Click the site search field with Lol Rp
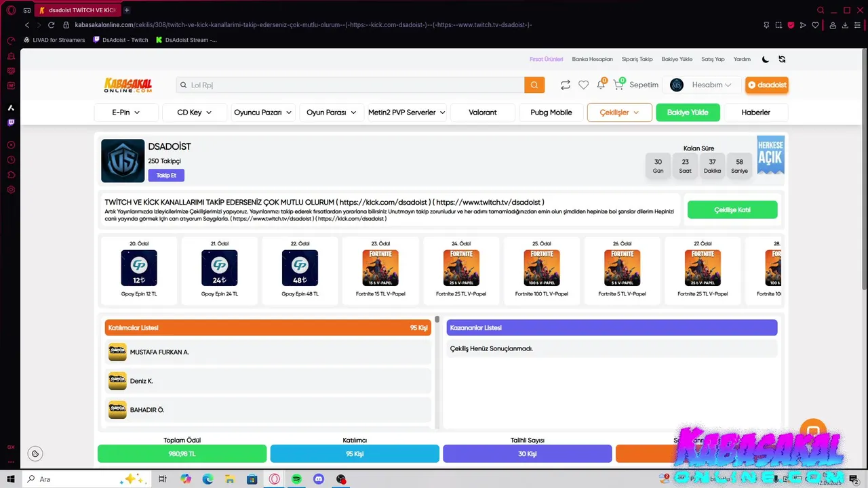Image resolution: width=868 pixels, height=488 pixels. click(350, 85)
